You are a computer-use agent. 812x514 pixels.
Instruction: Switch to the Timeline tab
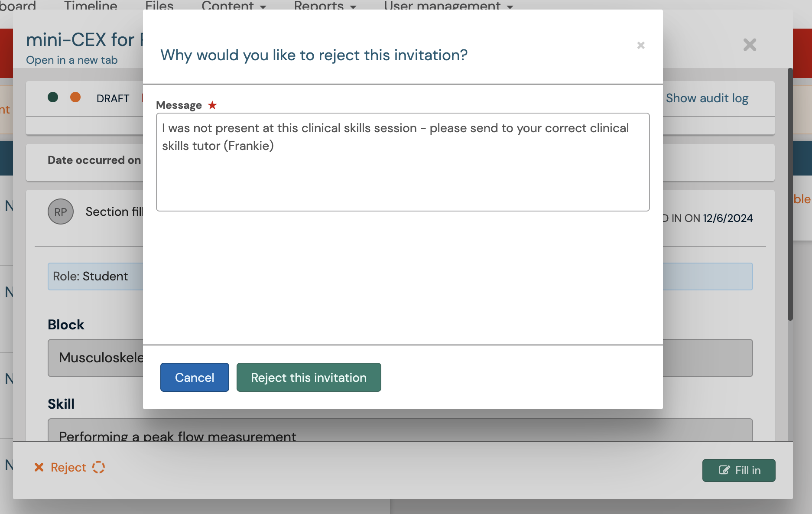pos(91,6)
